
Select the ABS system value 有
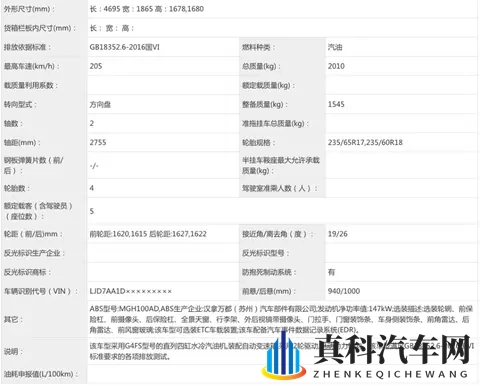[x=331, y=272]
